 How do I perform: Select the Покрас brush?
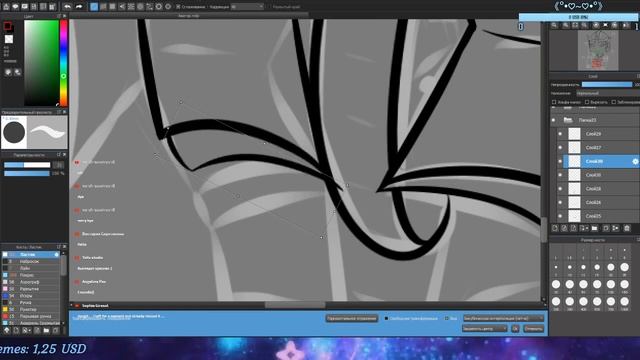(31, 275)
